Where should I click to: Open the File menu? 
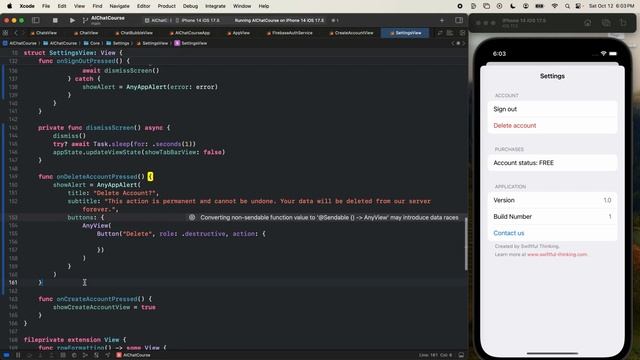coord(46,6)
